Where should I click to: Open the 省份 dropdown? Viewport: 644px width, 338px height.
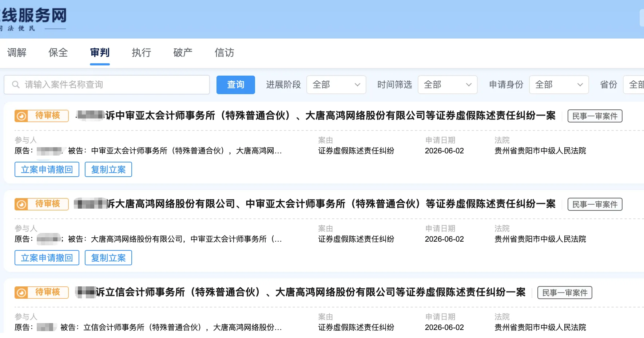[x=633, y=85]
